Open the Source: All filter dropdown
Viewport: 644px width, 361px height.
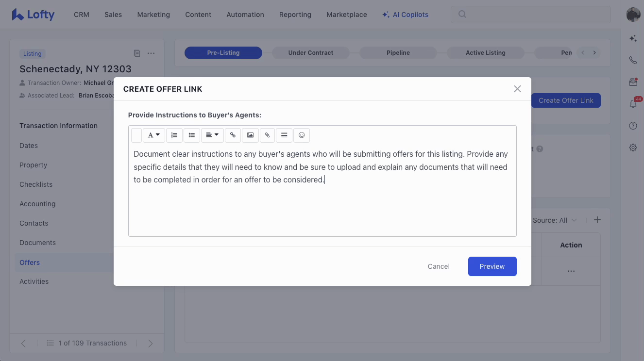point(555,220)
